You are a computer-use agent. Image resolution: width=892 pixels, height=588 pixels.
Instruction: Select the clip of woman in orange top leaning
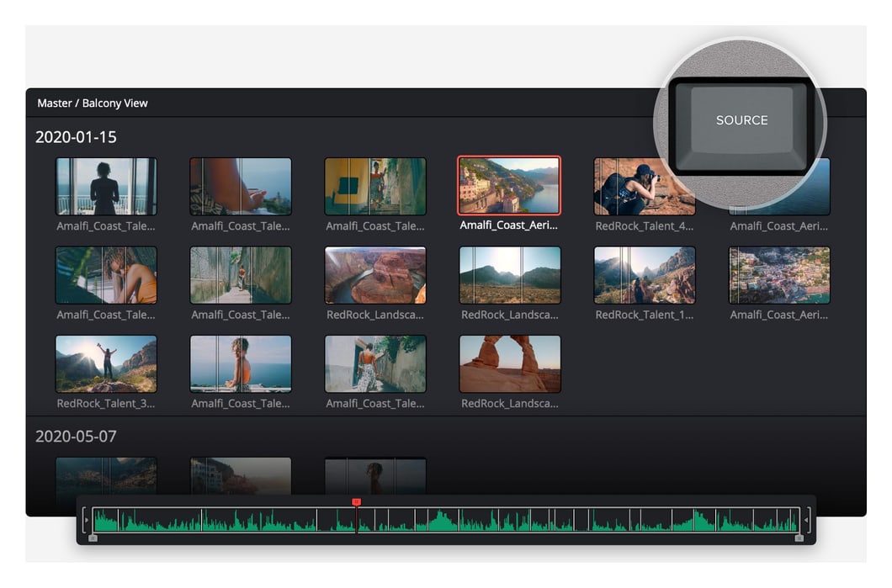[x=106, y=275]
